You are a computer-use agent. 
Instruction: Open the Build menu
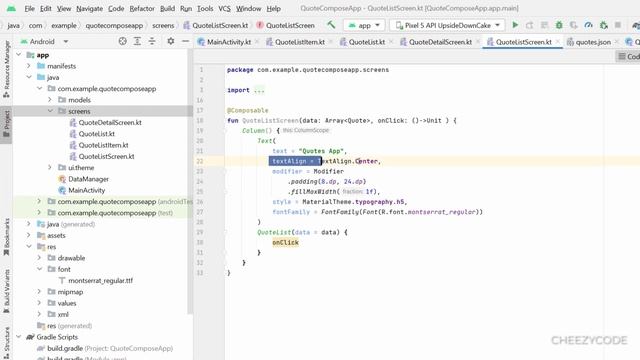pyautogui.click(x=167, y=8)
